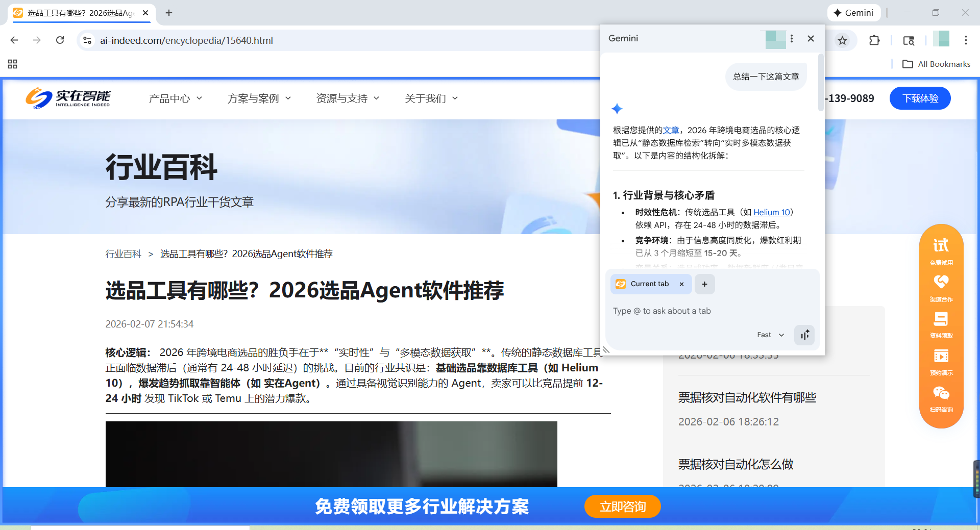Click the 免费试用 floating sidebar icon
980x530 pixels.
pyautogui.click(x=941, y=251)
